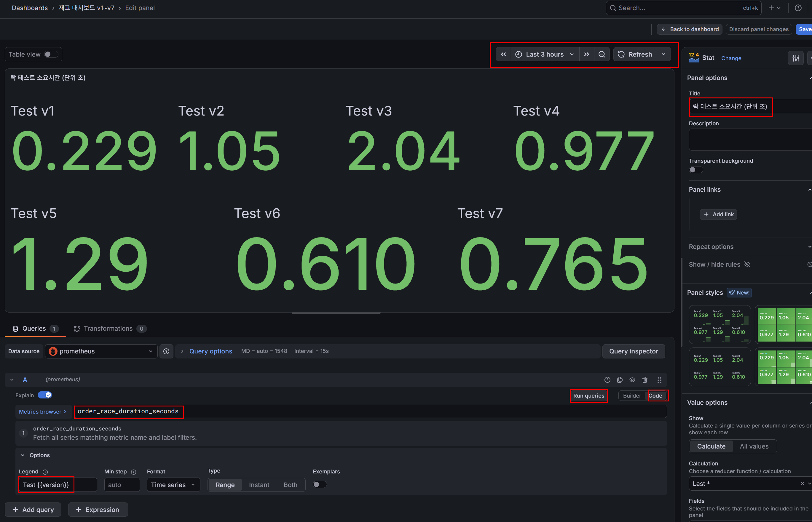
Task: Click the Search field in top bar
Action: 683,8
